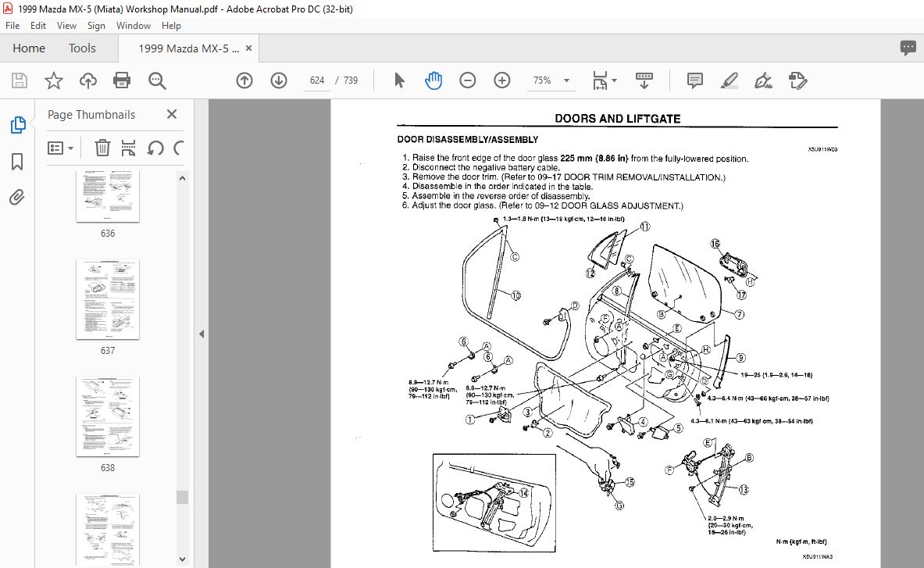Select page 636 thumbnail
This screenshot has height=568, width=924.
(108, 198)
